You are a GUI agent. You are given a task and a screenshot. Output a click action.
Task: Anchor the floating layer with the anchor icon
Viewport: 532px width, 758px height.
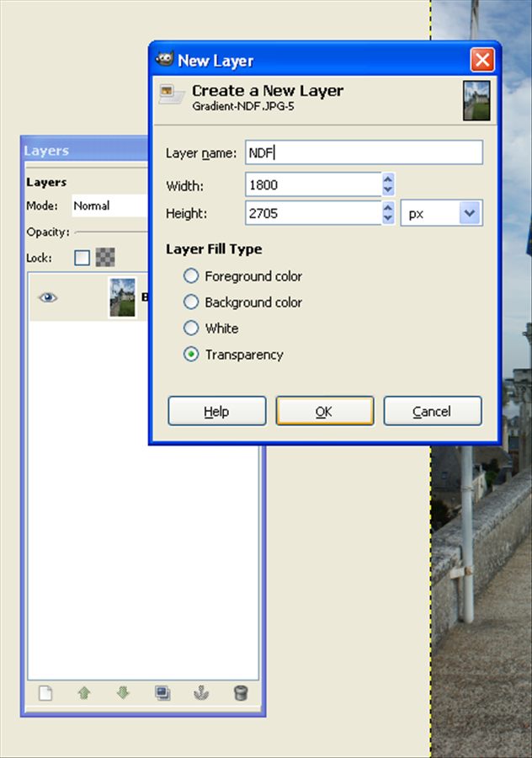(x=201, y=693)
